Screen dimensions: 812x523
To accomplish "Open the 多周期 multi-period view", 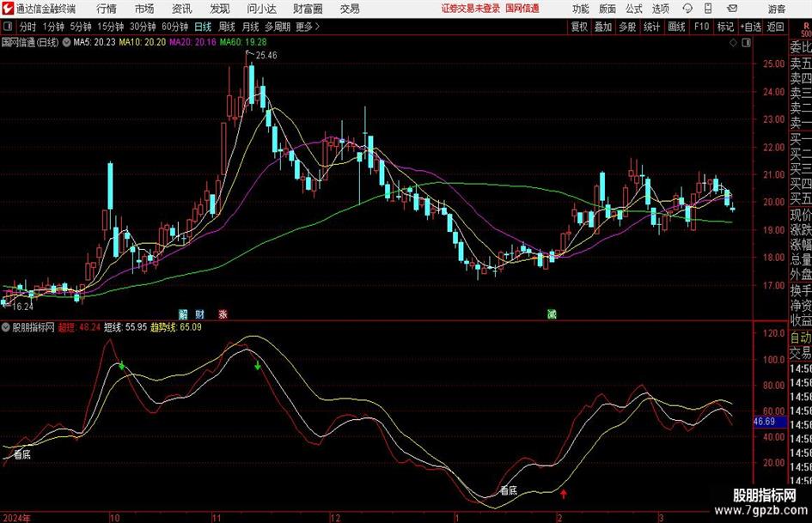I will pyautogui.click(x=278, y=27).
